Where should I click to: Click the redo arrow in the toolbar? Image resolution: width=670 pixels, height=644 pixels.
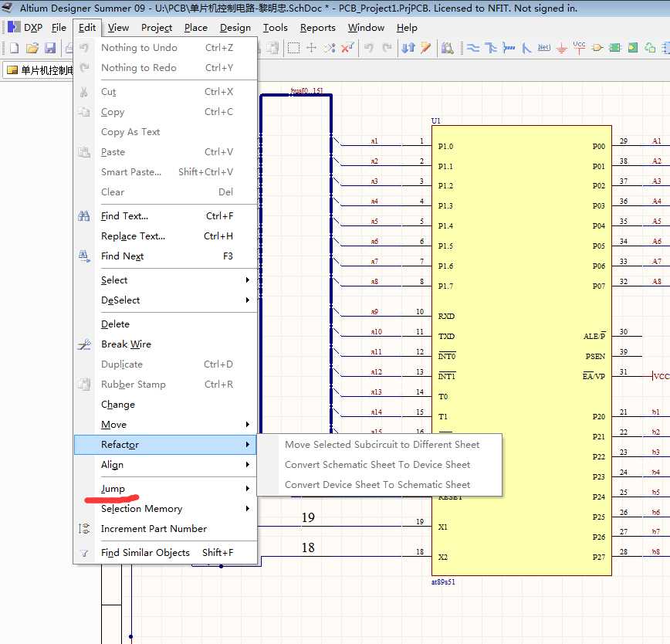tap(387, 48)
